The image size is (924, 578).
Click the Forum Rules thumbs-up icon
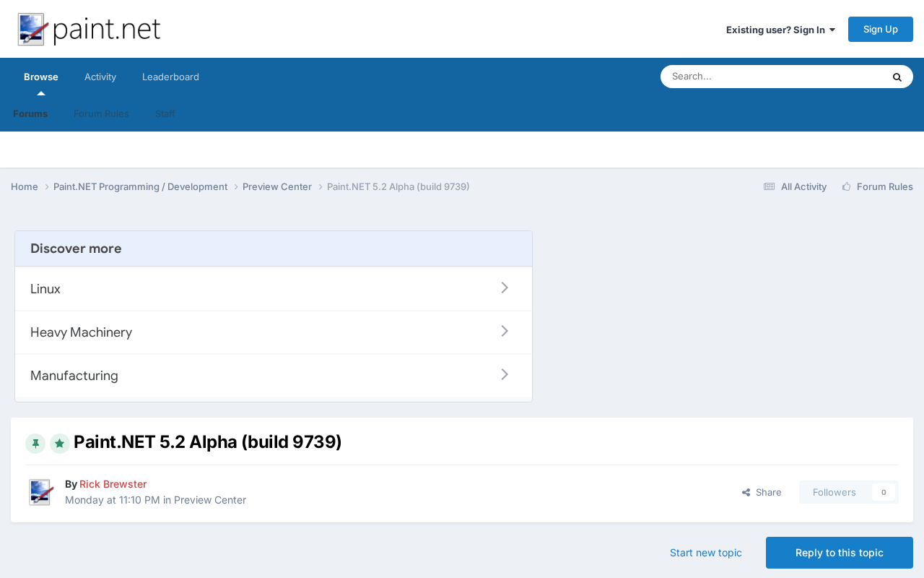[x=846, y=186]
